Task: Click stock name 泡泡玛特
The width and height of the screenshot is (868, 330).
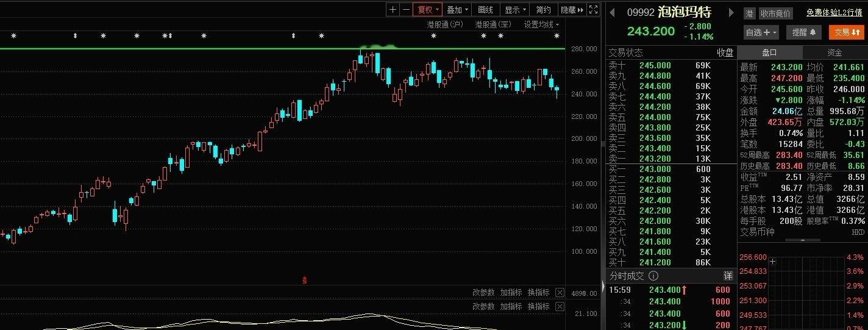Action: point(685,12)
